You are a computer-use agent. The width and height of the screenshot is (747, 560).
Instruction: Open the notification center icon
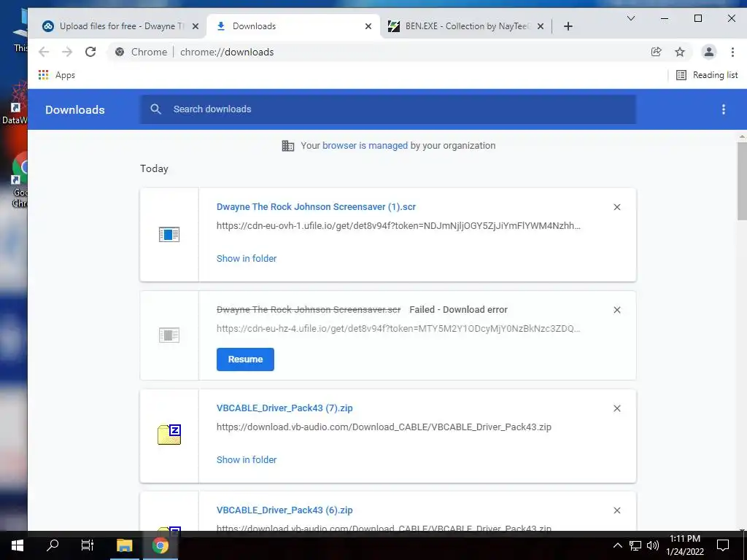coord(723,545)
